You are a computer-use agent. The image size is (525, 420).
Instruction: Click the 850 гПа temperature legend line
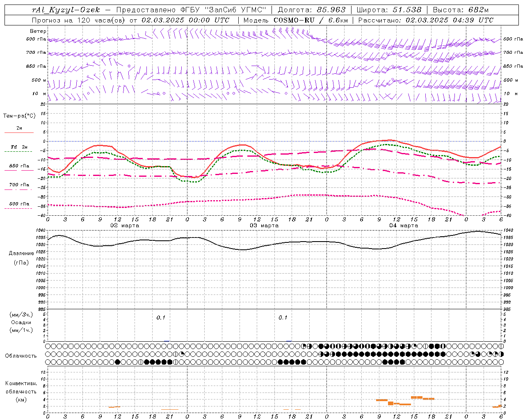(19, 170)
